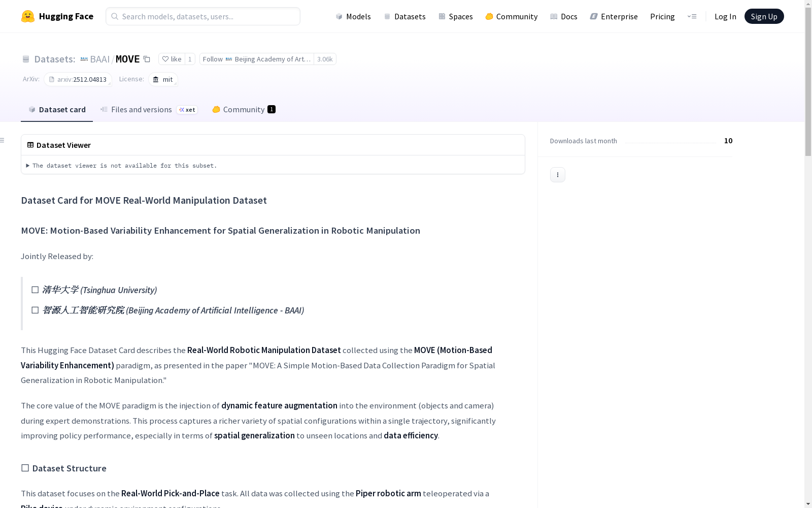
Task: Click the heading starting MOVE: Motion-Based Variability Enhancement
Action: point(220,231)
